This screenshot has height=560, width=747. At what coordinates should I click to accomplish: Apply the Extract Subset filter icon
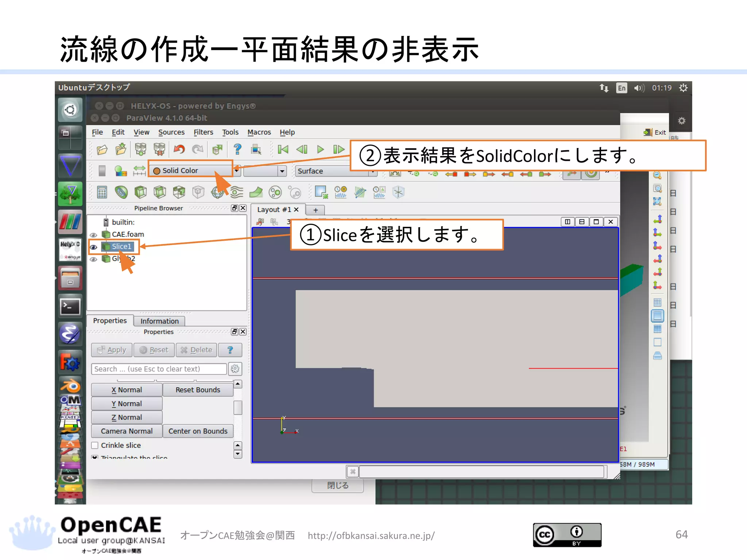(198, 192)
